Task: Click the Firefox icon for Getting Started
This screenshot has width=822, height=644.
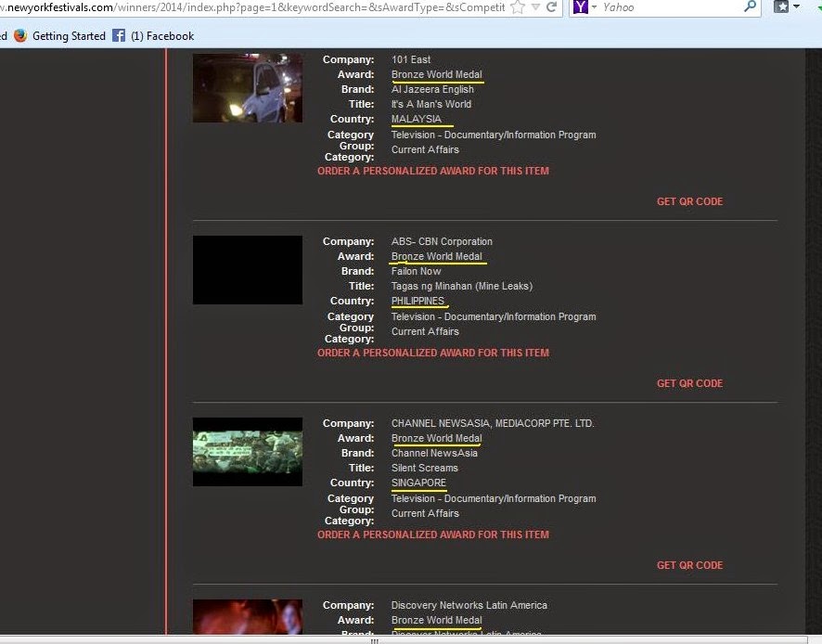Action: point(20,36)
